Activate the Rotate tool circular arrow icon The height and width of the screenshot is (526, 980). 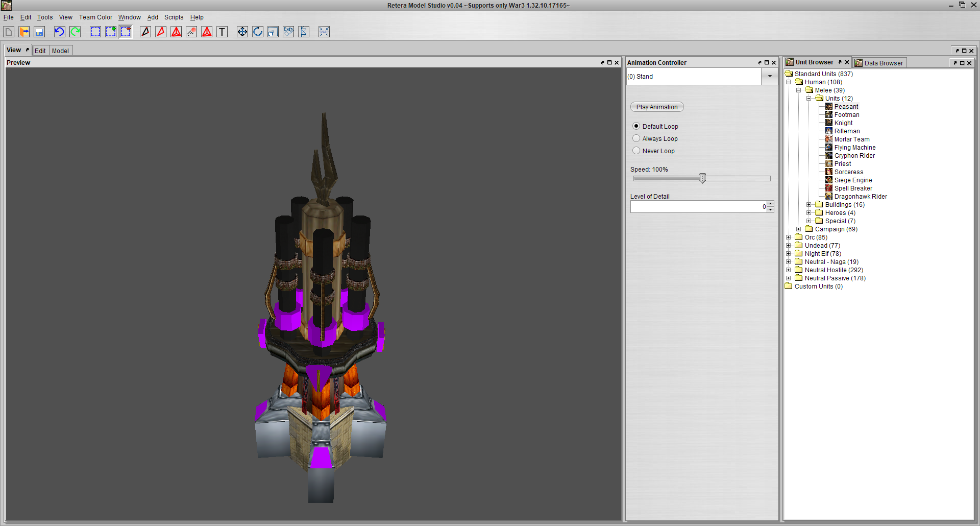coord(258,32)
